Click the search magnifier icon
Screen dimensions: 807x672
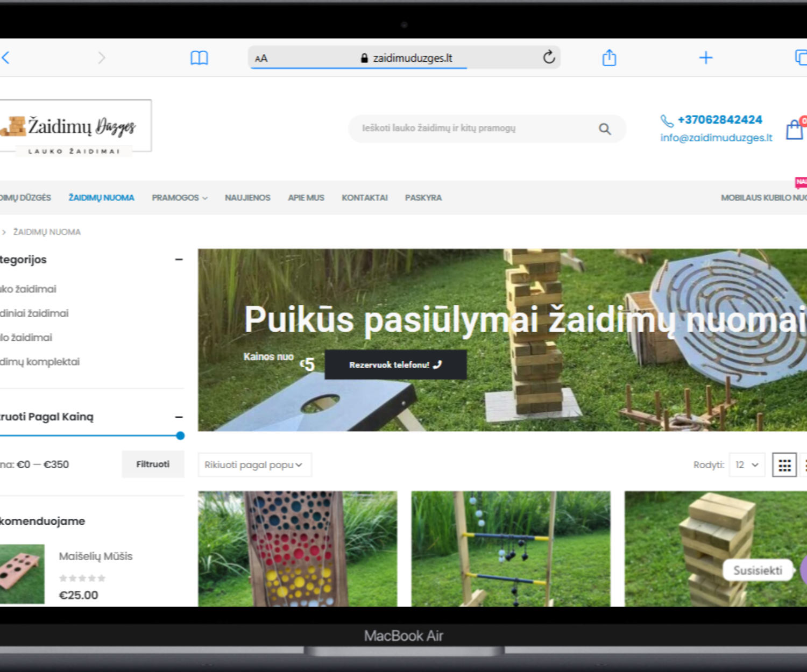pyautogui.click(x=605, y=129)
